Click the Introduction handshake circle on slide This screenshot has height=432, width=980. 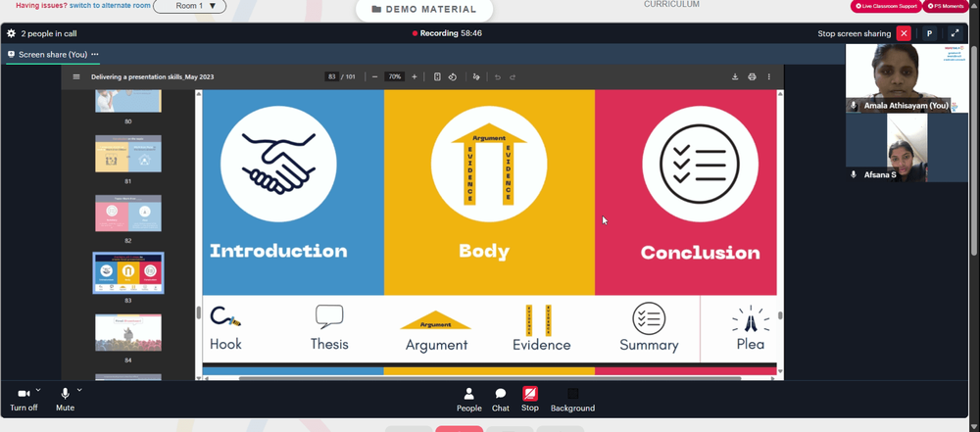coord(278,164)
